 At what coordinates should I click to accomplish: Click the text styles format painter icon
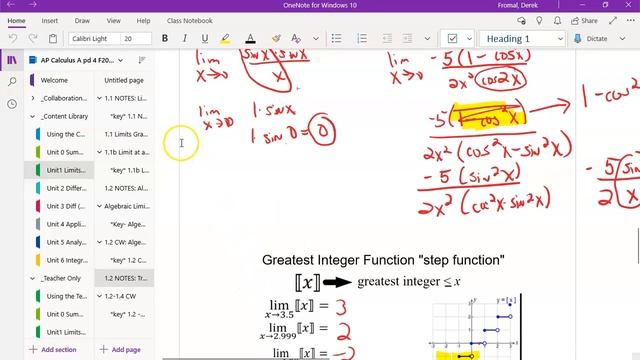(296, 39)
